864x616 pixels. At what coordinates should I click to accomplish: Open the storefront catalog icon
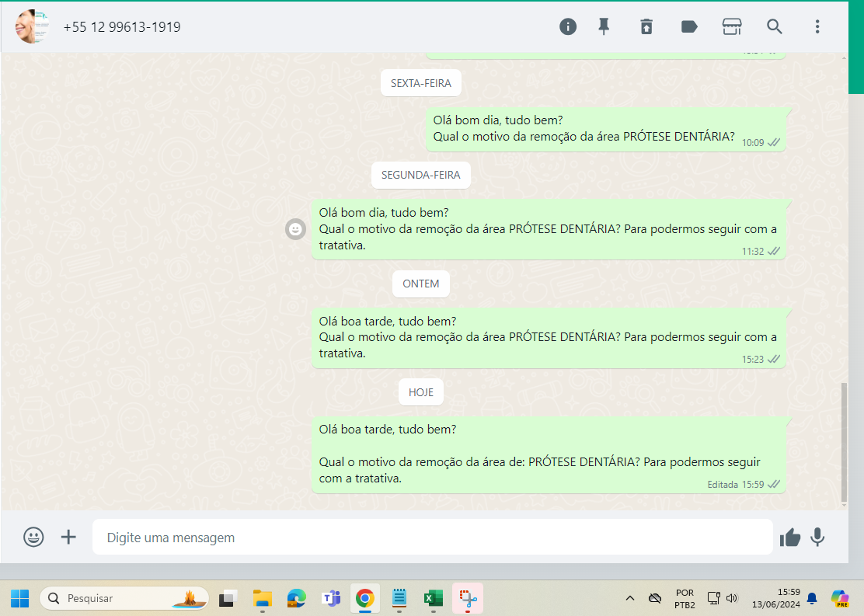731,26
